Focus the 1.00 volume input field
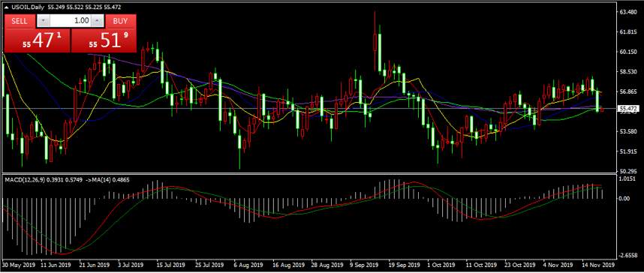Screen dimensions: 644x273 [71, 21]
